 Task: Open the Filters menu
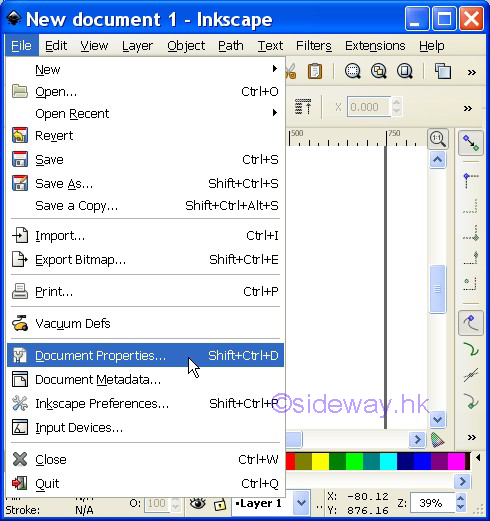click(x=314, y=46)
